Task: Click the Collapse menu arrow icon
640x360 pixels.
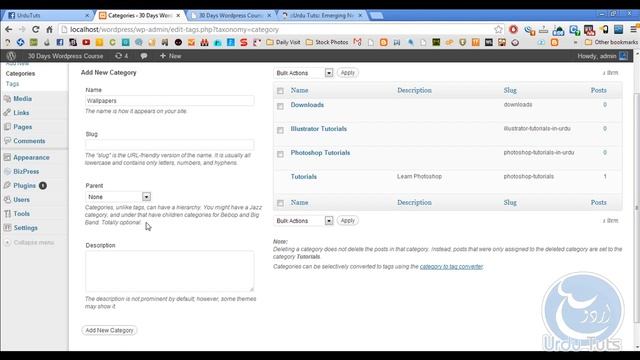Action: tap(7, 242)
